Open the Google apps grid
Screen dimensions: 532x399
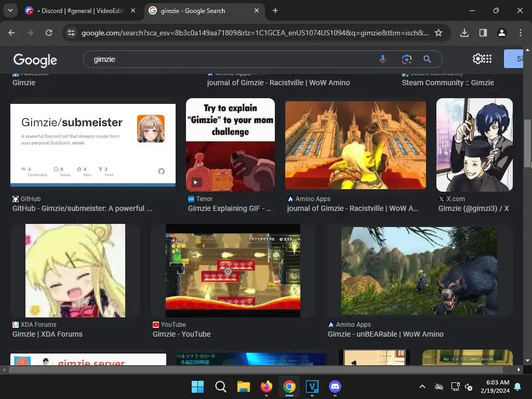487,59
